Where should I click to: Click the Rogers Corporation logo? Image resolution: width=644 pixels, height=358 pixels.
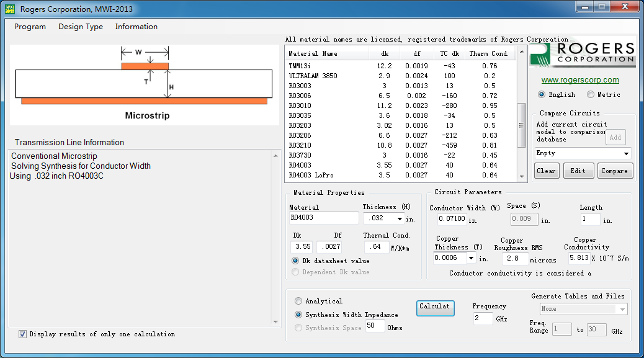[582, 55]
